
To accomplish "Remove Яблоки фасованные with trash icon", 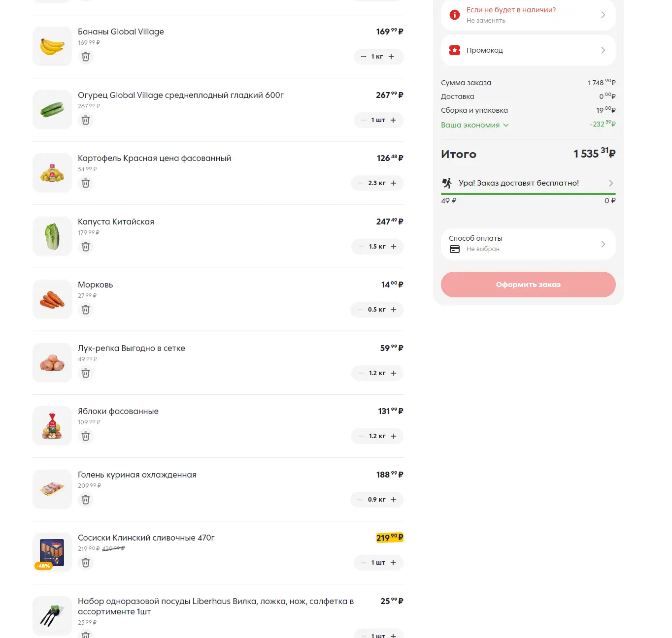I will click(86, 436).
